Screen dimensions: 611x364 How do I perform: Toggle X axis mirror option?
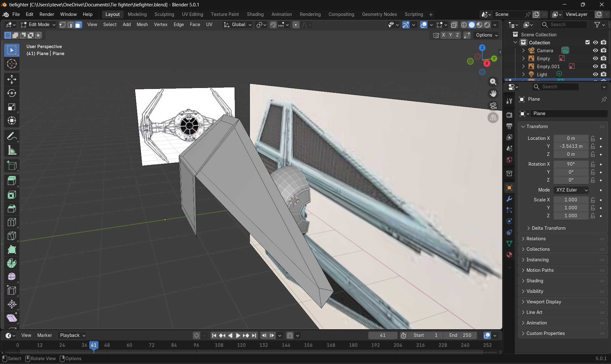click(443, 35)
